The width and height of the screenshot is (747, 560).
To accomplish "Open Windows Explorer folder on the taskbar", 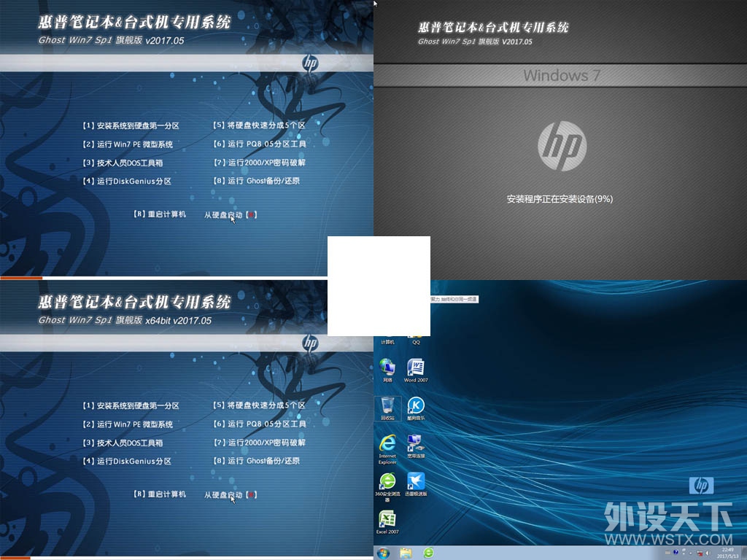I will coord(406,553).
